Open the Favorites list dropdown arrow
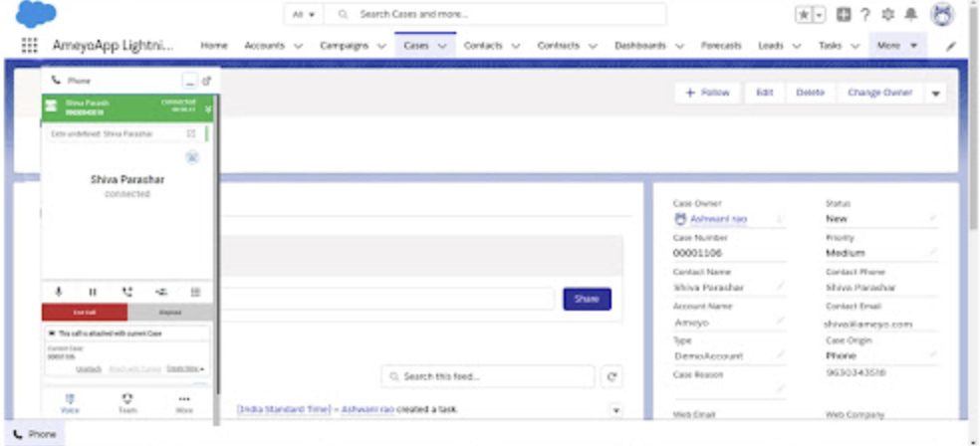The height and width of the screenshot is (446, 980). click(x=819, y=15)
